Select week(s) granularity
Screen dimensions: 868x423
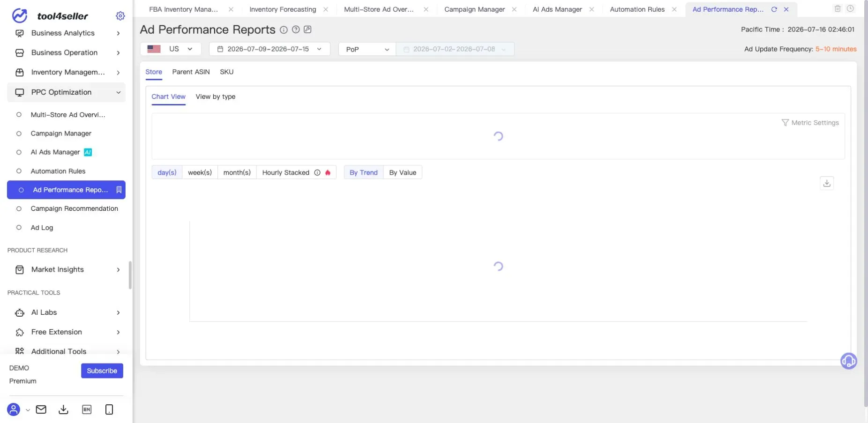[x=200, y=172]
